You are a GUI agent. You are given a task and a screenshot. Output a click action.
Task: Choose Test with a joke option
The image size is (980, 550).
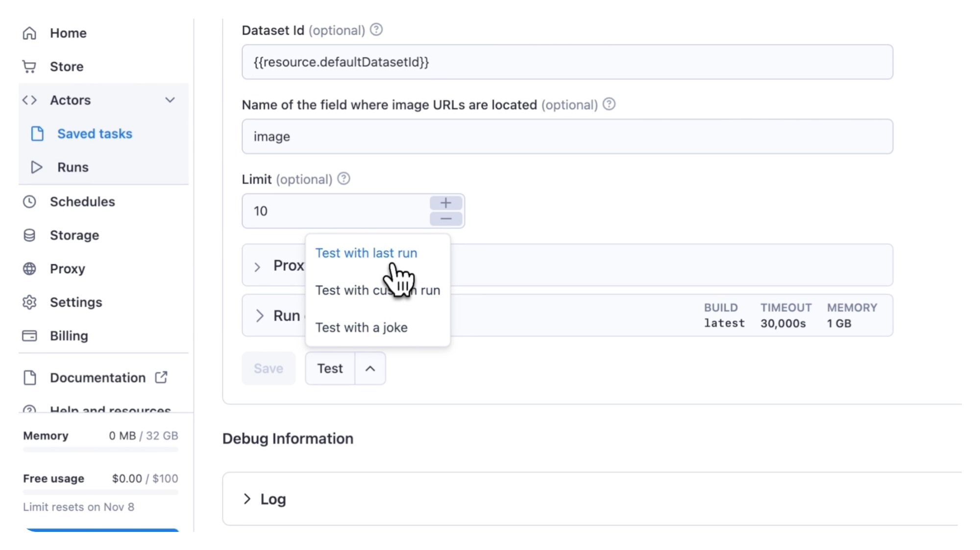pos(362,327)
